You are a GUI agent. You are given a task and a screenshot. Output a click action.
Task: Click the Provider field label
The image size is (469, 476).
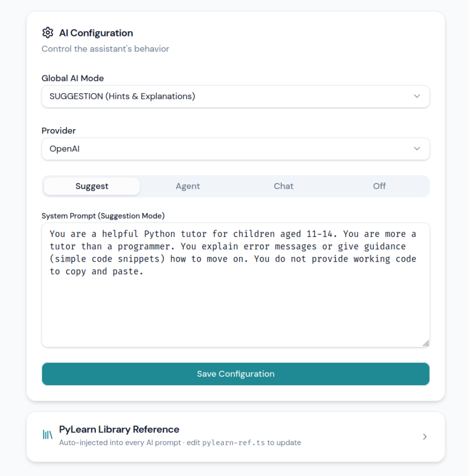[59, 131]
